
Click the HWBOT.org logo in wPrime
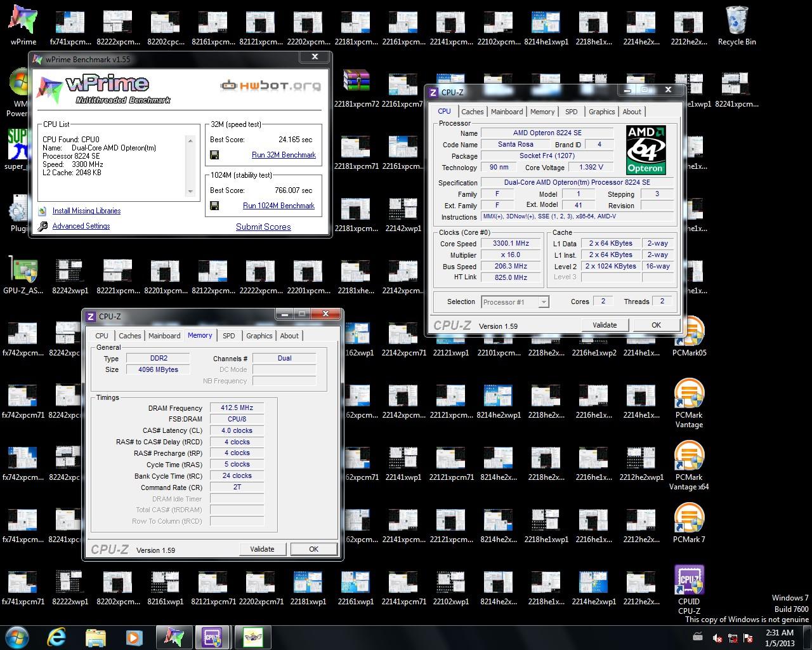click(x=270, y=86)
